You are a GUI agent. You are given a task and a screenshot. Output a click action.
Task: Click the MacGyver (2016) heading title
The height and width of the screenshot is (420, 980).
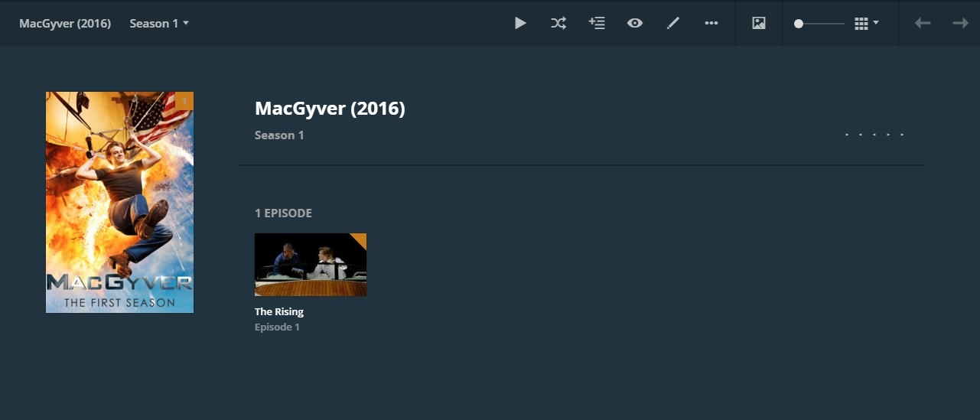coord(330,109)
